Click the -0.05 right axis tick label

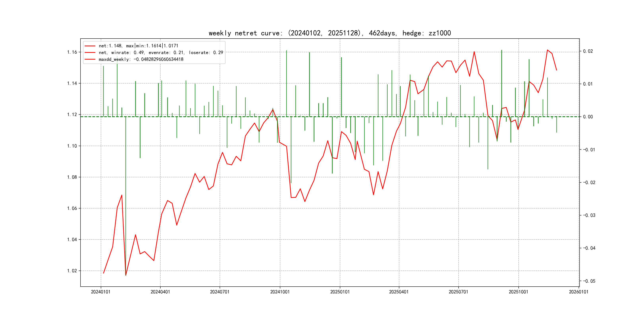[589, 281]
